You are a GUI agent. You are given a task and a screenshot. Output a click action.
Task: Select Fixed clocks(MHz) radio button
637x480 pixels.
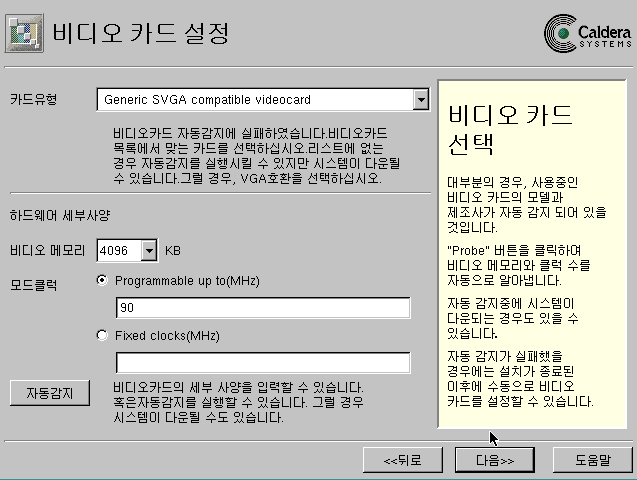pyautogui.click(x=102, y=335)
